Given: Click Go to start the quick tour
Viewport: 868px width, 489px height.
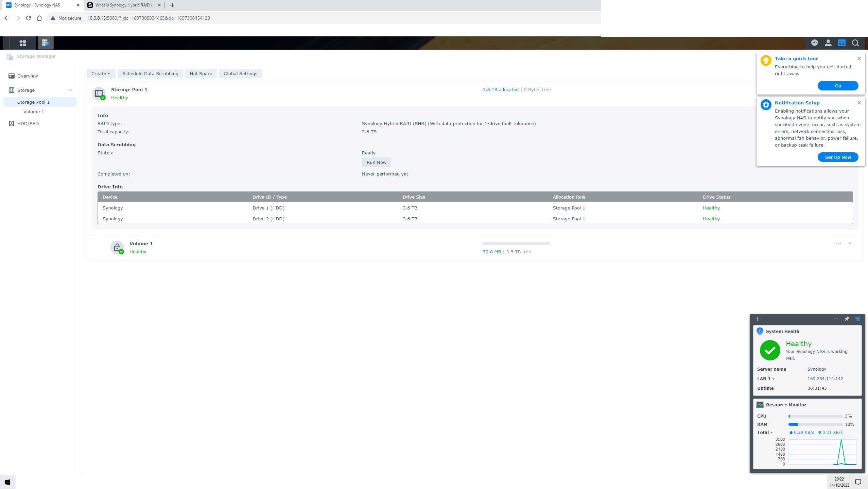Looking at the screenshot, I should (838, 86).
